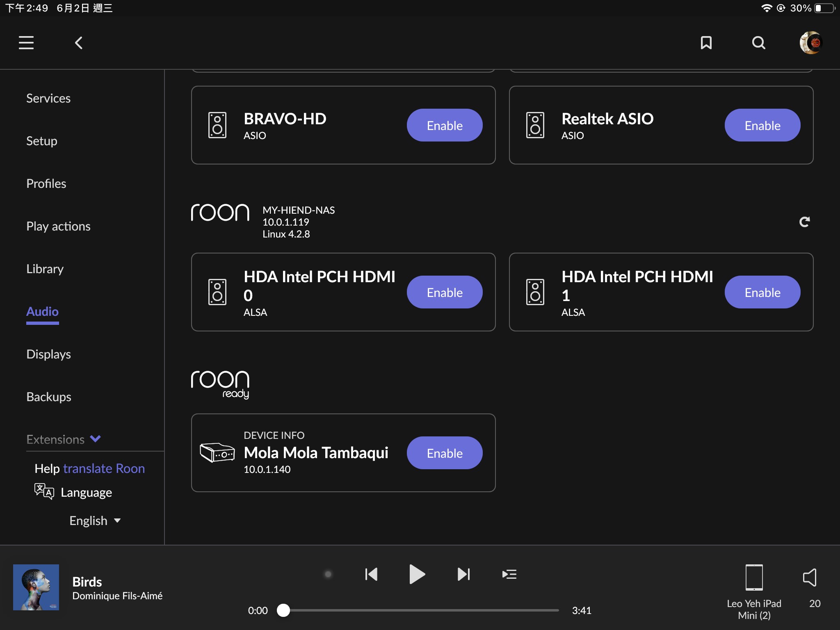Viewport: 840px width, 630px height.
Task: Click the Birds album art thumbnail
Action: tap(36, 587)
